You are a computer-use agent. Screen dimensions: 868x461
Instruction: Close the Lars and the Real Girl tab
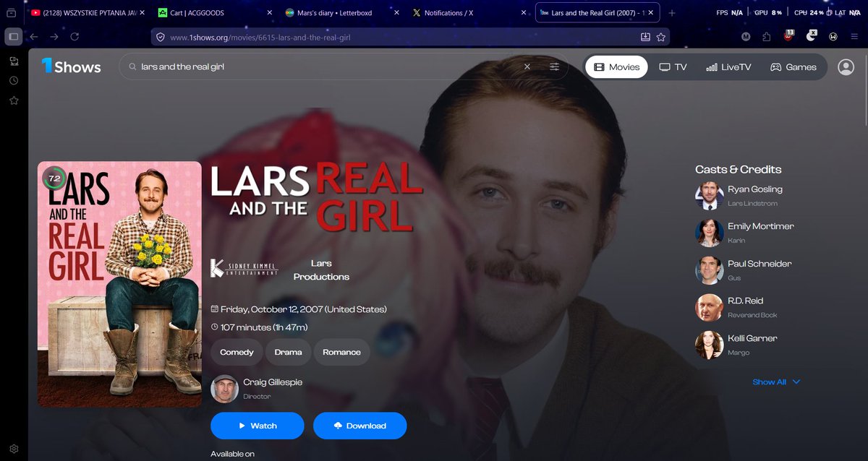pyautogui.click(x=652, y=13)
